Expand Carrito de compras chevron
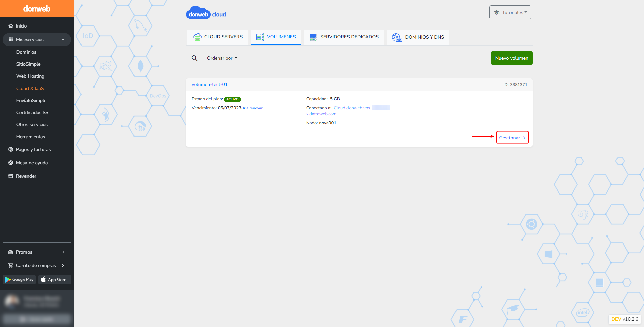Viewport: 644px width, 327px height. tap(63, 265)
